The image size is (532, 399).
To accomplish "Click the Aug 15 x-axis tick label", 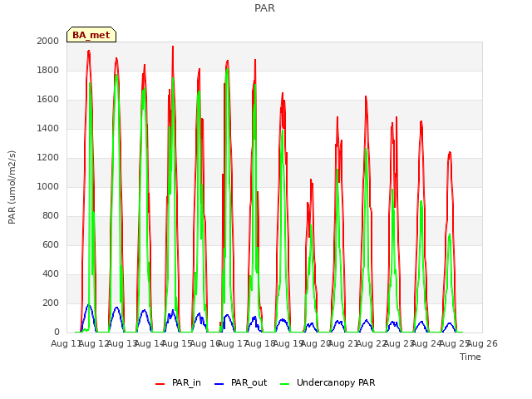I will 177,343.
